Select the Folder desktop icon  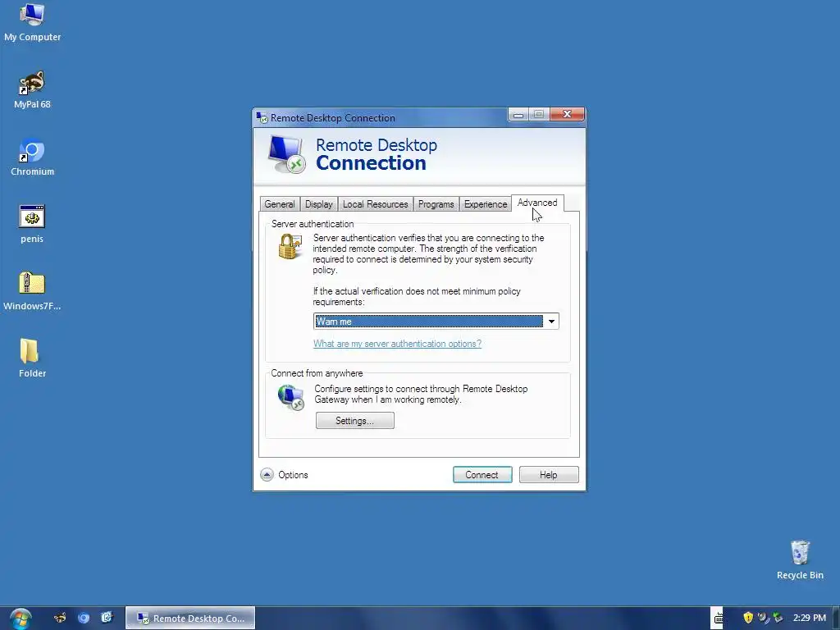32,359
